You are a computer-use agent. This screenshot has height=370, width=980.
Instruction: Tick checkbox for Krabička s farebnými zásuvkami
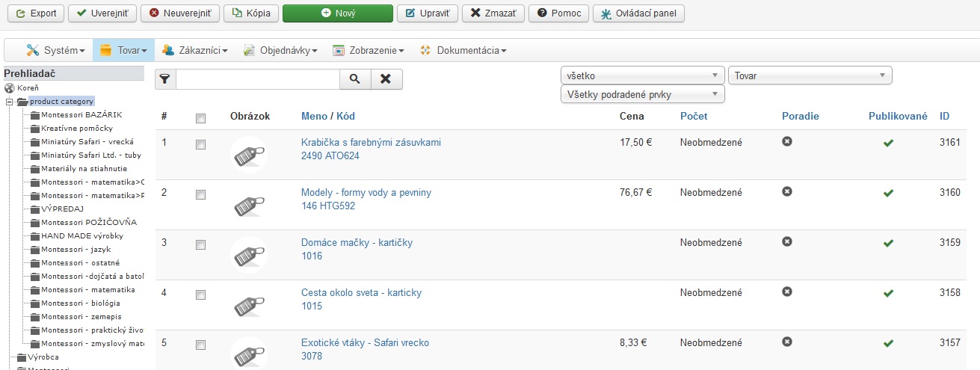pos(200,146)
